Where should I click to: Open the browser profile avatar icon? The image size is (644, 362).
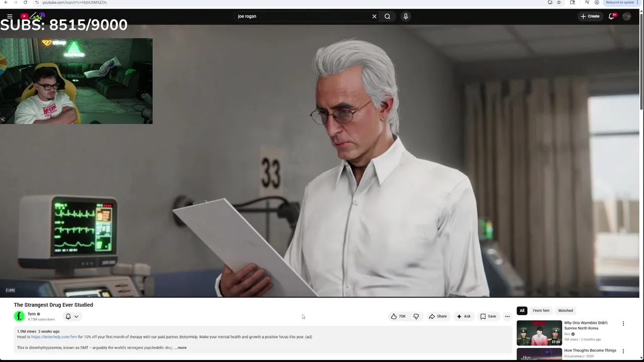pos(597,3)
